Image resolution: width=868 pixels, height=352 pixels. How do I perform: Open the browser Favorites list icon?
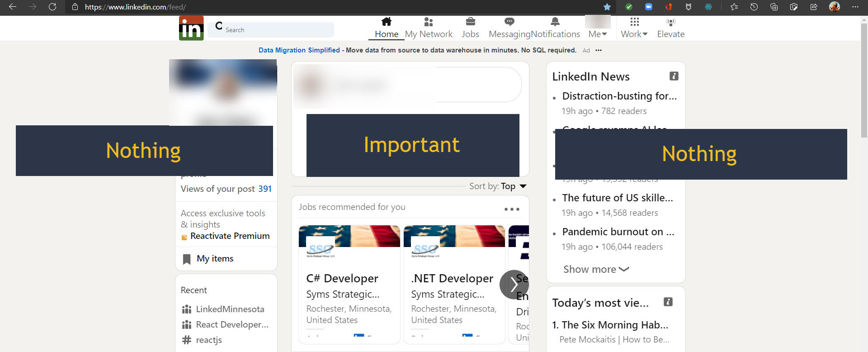(x=734, y=7)
